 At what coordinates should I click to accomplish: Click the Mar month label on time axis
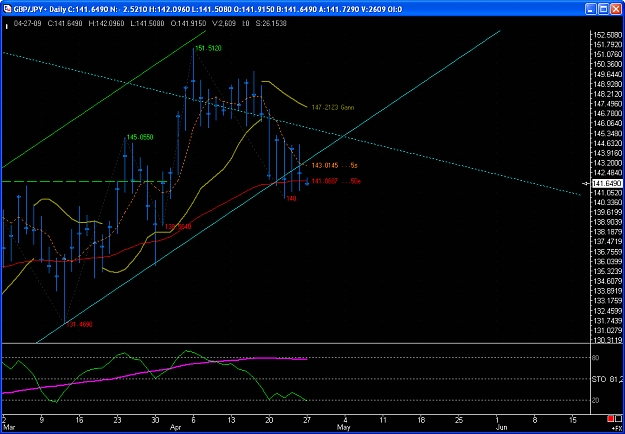click(7, 427)
